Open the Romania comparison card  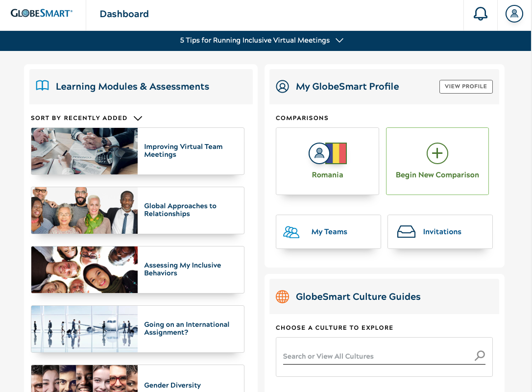[x=327, y=161]
